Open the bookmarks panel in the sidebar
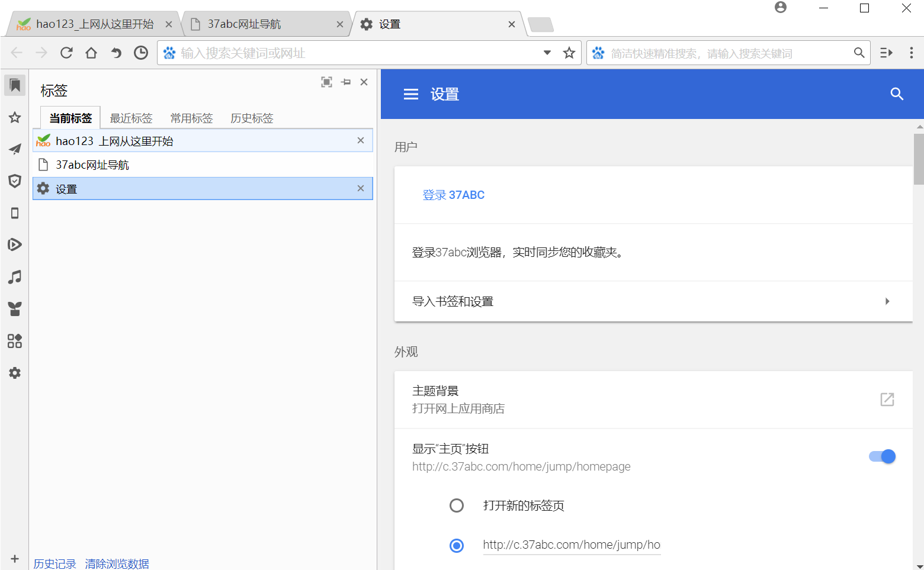 coord(14,85)
